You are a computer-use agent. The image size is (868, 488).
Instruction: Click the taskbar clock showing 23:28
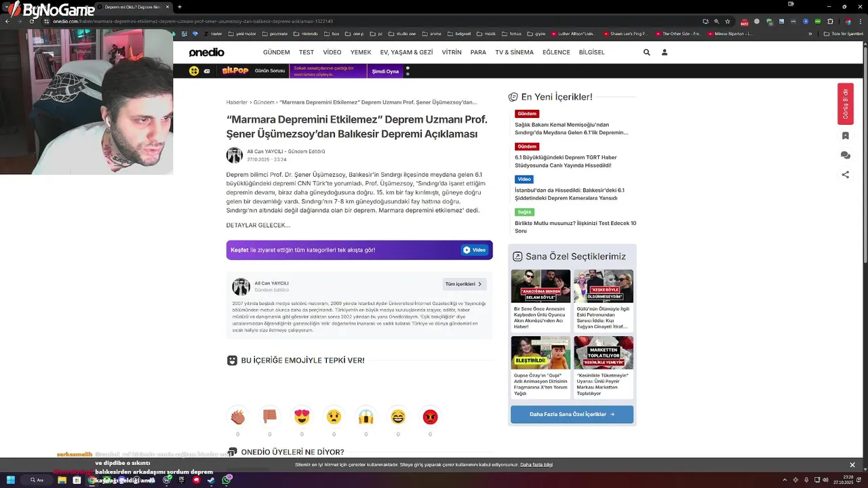pyautogui.click(x=845, y=480)
